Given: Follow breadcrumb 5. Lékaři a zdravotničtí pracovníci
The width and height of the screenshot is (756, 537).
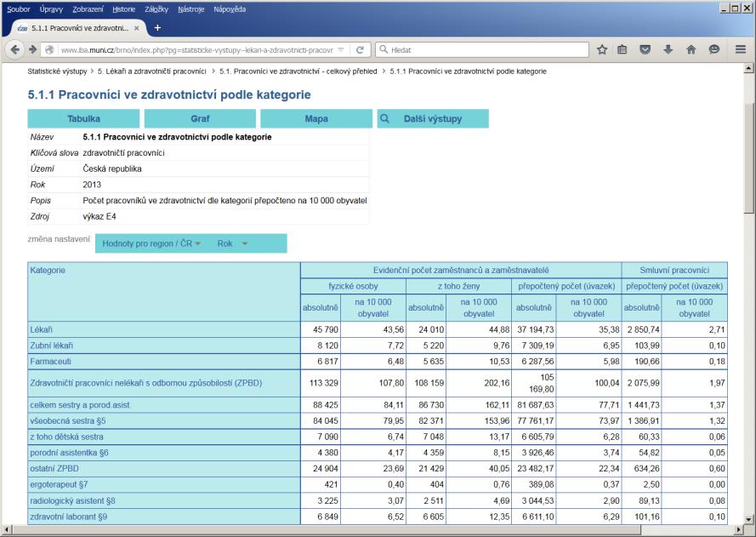Looking at the screenshot, I should pos(152,71).
